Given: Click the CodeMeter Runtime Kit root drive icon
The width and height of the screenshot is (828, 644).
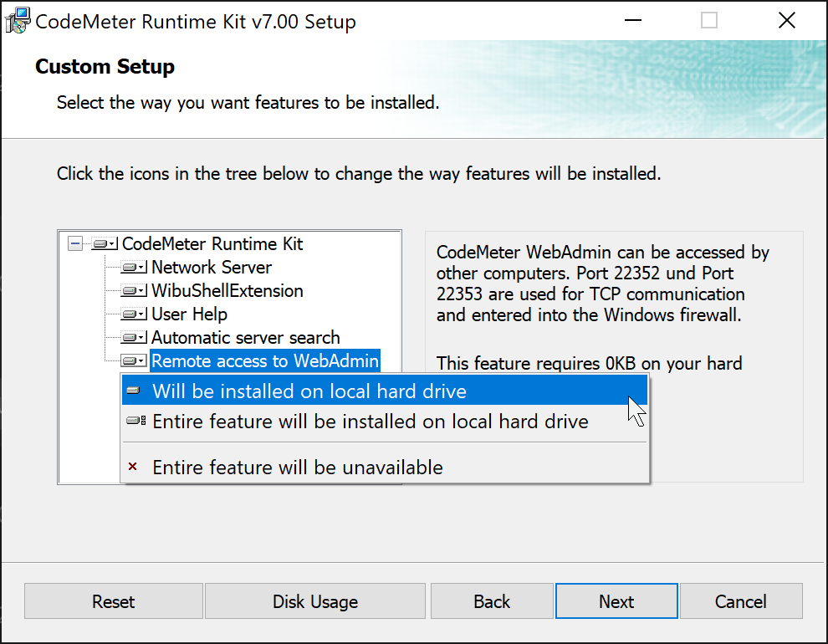Looking at the screenshot, I should tap(105, 244).
